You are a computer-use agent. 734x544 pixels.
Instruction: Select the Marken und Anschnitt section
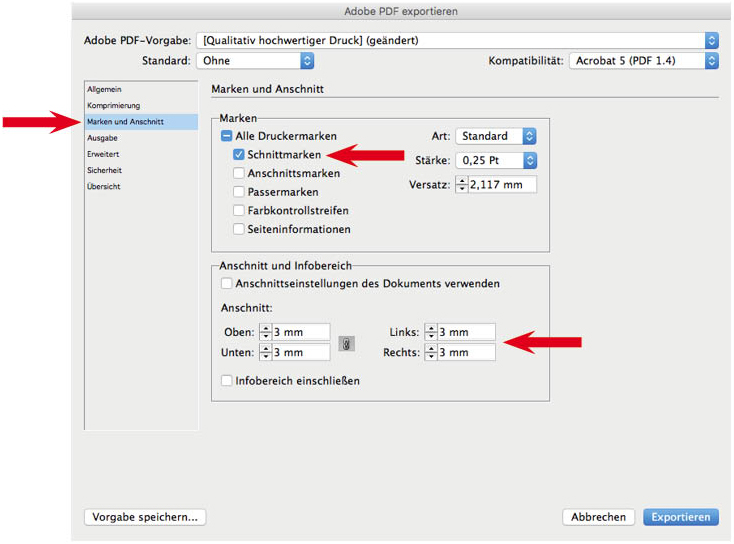[141, 122]
